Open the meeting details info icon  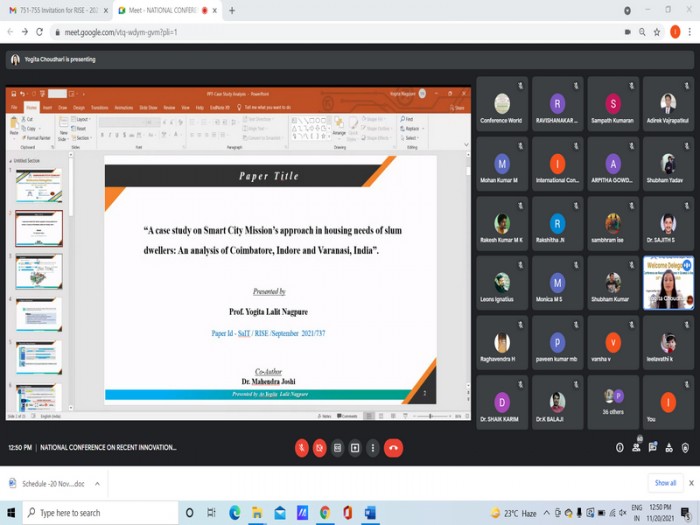click(620, 448)
